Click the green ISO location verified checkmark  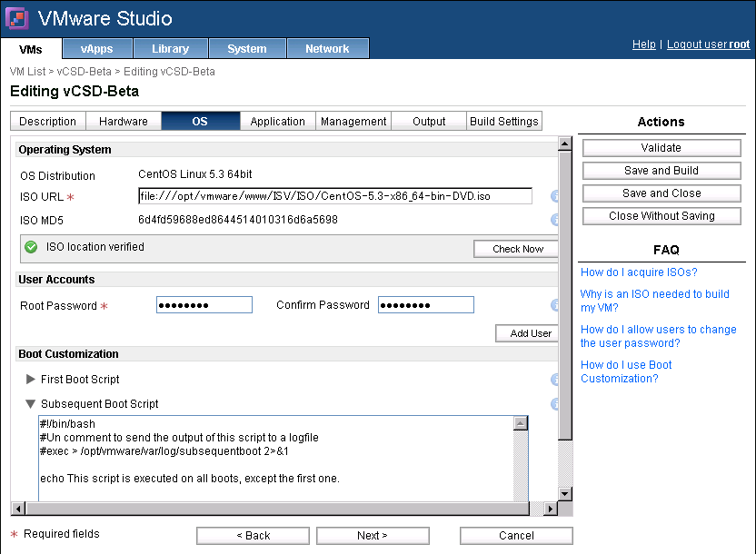point(31,247)
